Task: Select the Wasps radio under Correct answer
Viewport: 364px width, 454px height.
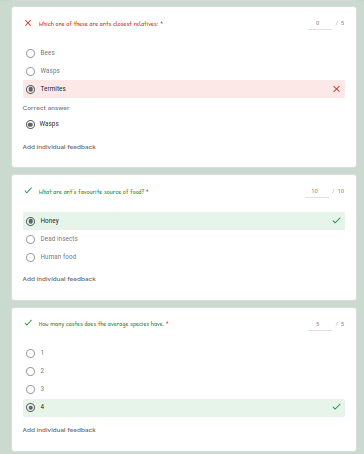Action: (x=30, y=124)
